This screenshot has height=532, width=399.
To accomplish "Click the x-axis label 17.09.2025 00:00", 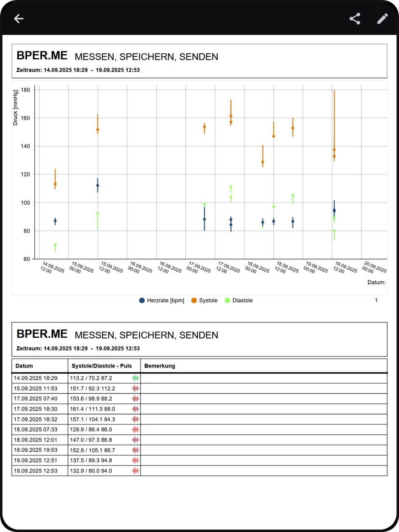I will (199, 268).
